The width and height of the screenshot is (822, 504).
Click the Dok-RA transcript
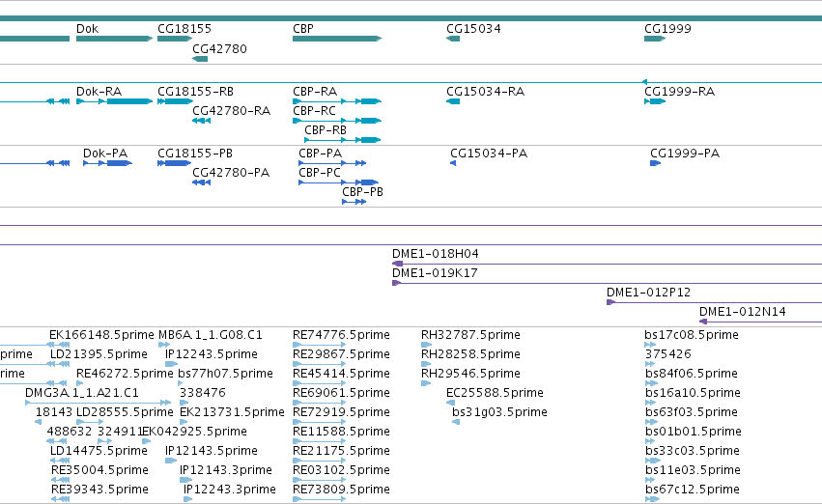(114, 101)
